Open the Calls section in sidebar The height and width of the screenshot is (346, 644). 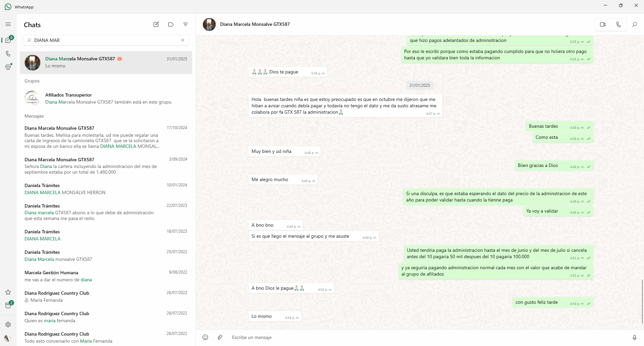[x=8, y=54]
